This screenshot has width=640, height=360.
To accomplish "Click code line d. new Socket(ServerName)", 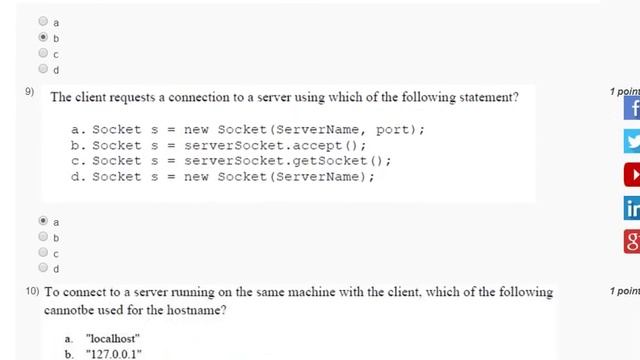I will point(223,177).
